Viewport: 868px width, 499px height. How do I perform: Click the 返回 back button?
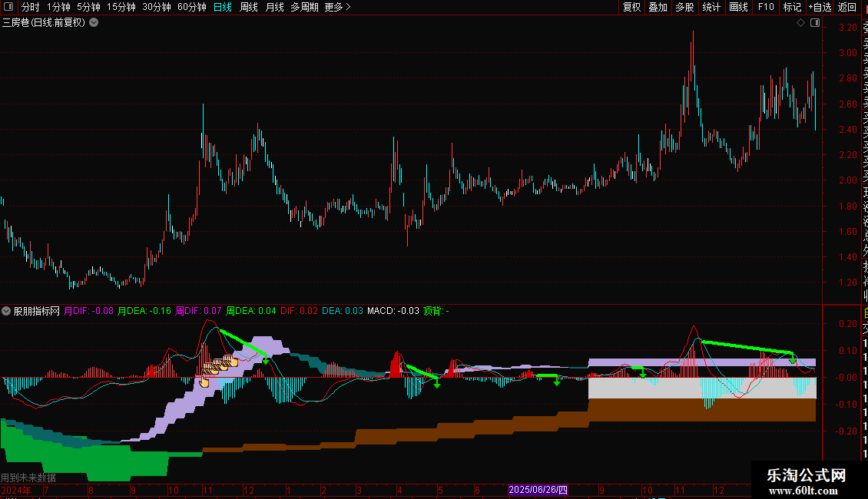click(x=847, y=7)
